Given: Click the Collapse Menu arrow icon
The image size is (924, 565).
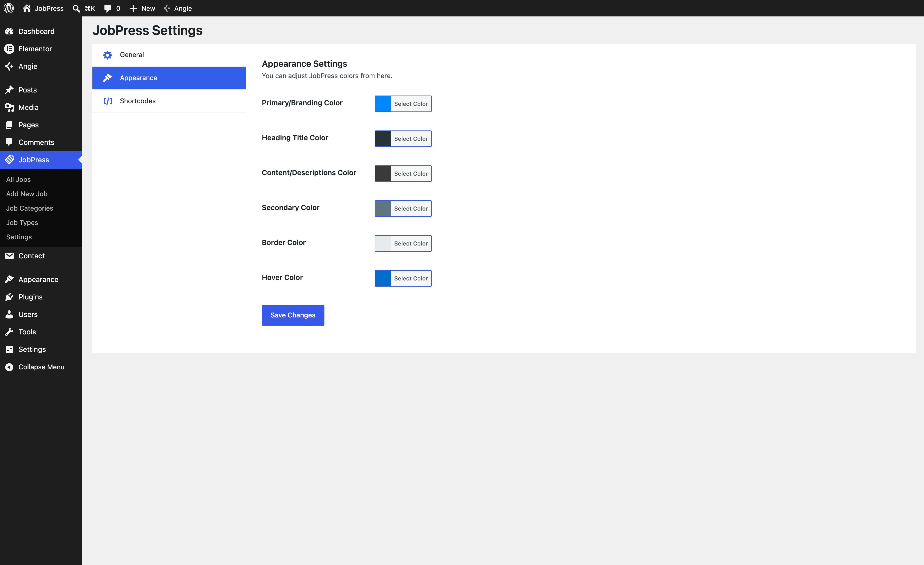Looking at the screenshot, I should point(9,367).
